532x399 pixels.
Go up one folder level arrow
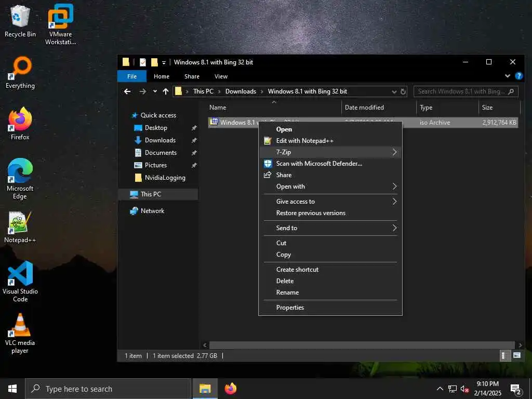(x=166, y=91)
